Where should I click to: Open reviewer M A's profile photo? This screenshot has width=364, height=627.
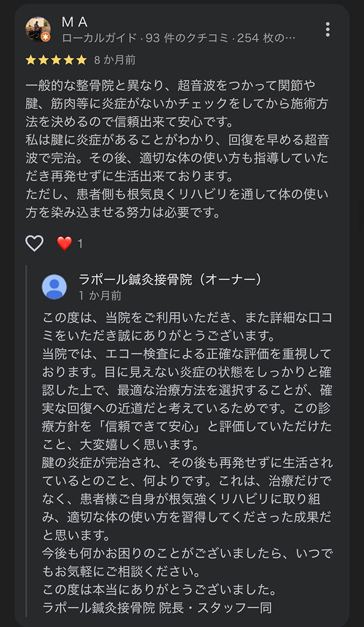[x=38, y=28]
